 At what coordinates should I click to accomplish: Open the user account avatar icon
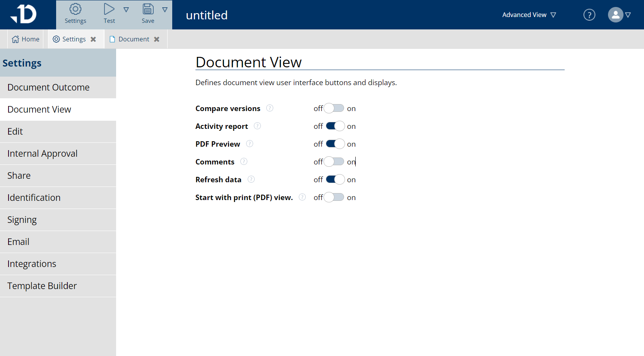pyautogui.click(x=615, y=15)
